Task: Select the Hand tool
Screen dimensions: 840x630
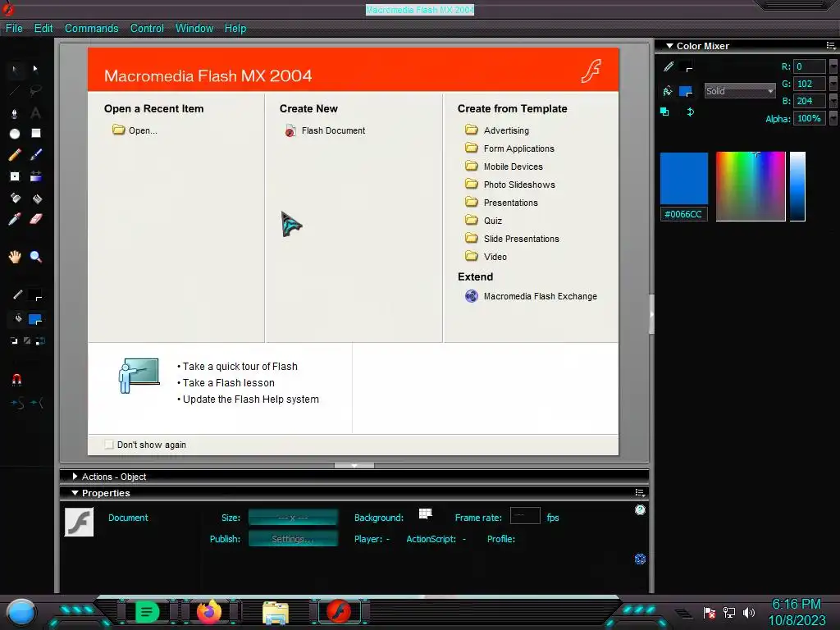Action: [15, 257]
